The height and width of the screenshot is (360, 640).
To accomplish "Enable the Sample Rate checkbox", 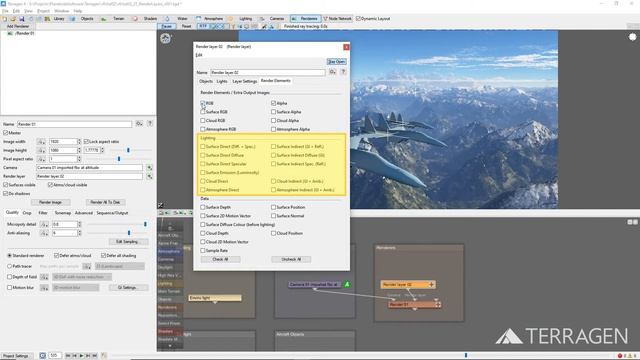I will (x=203, y=251).
